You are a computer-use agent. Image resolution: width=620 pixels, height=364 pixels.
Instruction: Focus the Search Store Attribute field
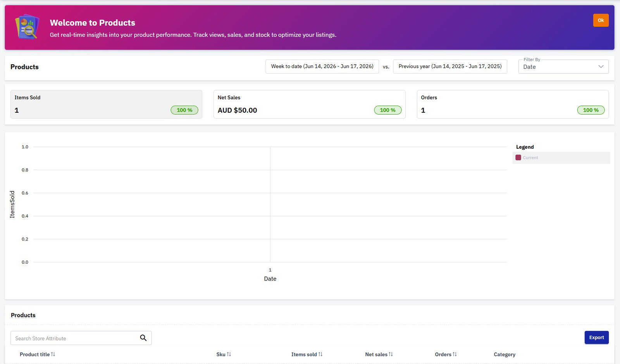[x=76, y=338]
